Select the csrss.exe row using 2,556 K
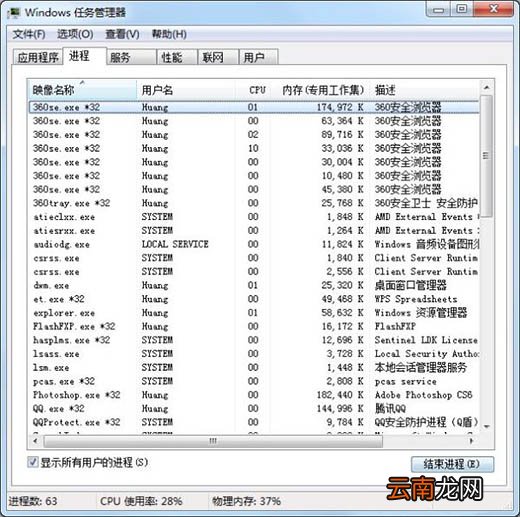Screen dimensions: 520x517 point(254,271)
